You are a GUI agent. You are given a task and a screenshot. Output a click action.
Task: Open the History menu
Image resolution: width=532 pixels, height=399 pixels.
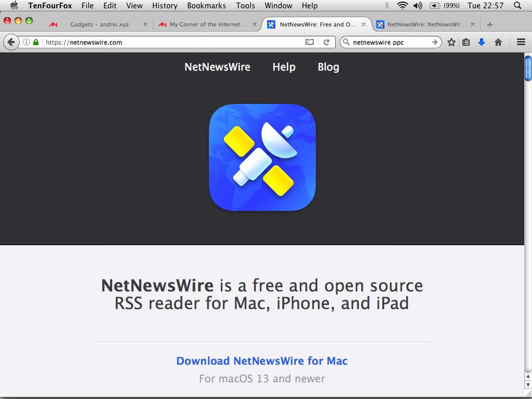coord(165,5)
